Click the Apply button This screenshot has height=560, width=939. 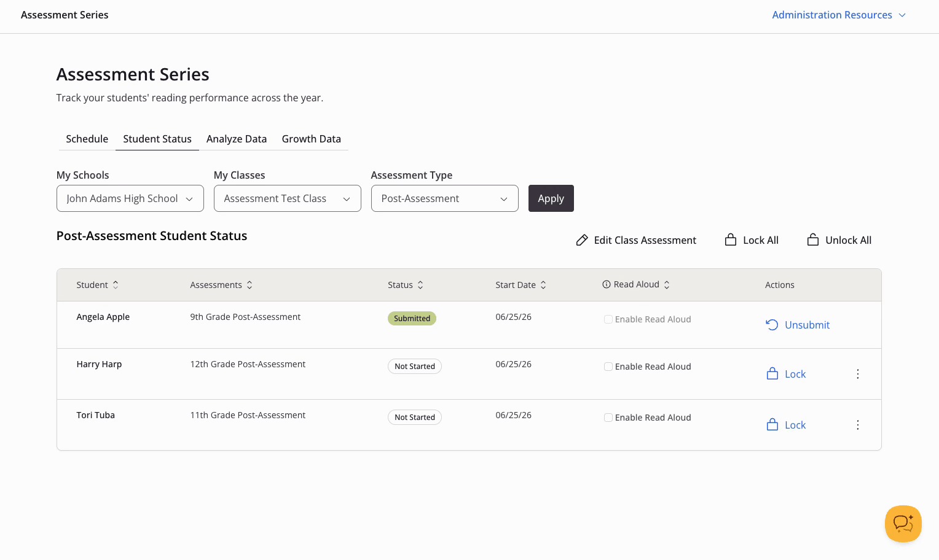click(x=551, y=198)
